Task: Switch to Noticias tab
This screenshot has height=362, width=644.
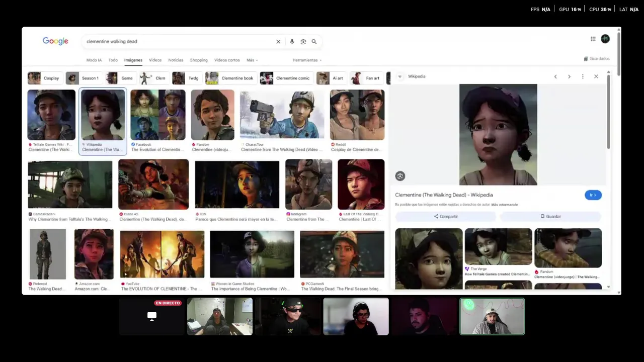Action: (x=176, y=60)
